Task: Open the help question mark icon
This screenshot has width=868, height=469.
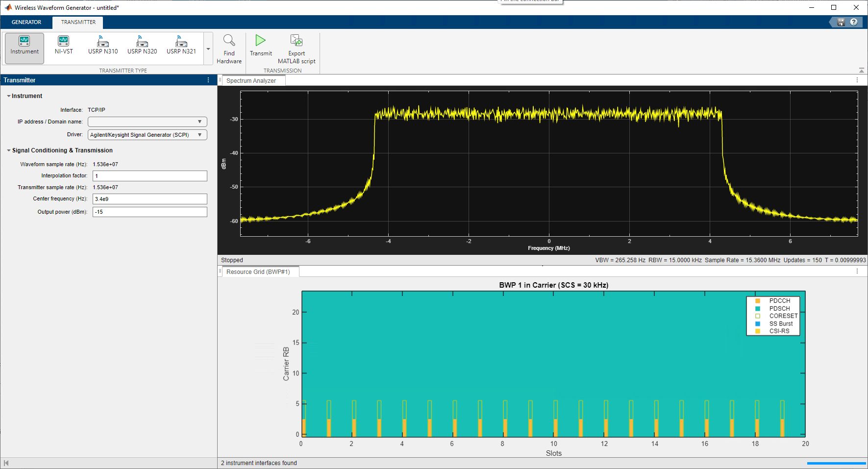Action: [x=854, y=22]
